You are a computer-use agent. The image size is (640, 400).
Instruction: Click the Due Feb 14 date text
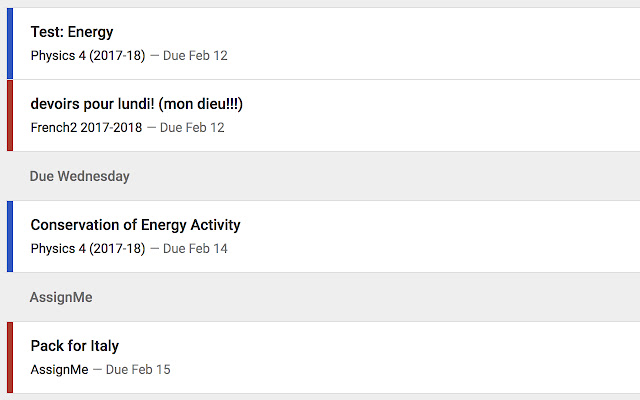click(195, 248)
